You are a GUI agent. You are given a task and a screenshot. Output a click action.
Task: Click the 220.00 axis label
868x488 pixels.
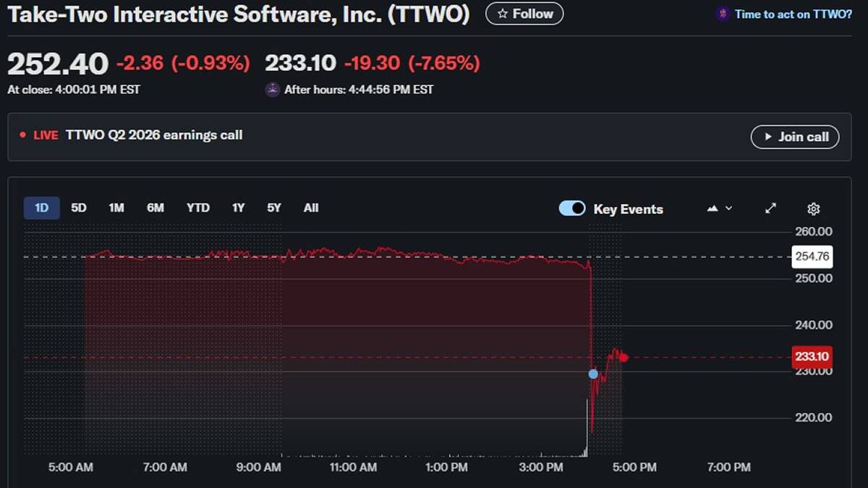tap(814, 418)
